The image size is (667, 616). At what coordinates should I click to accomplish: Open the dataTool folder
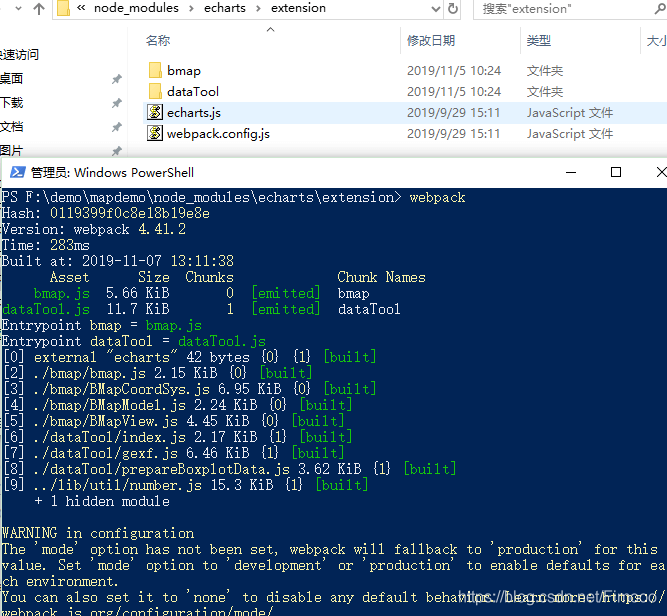tap(192, 91)
